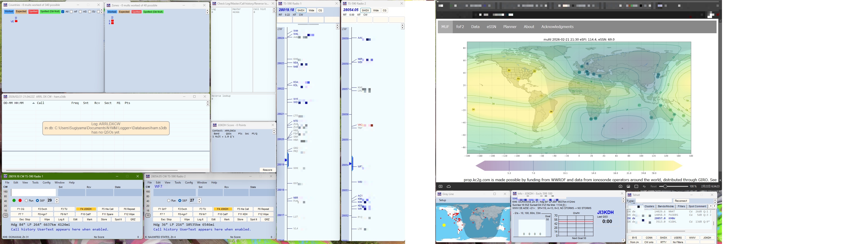Click the red LED indicator in Radio 1 entry window
The width and height of the screenshot is (868, 244).
click(x=20, y=201)
